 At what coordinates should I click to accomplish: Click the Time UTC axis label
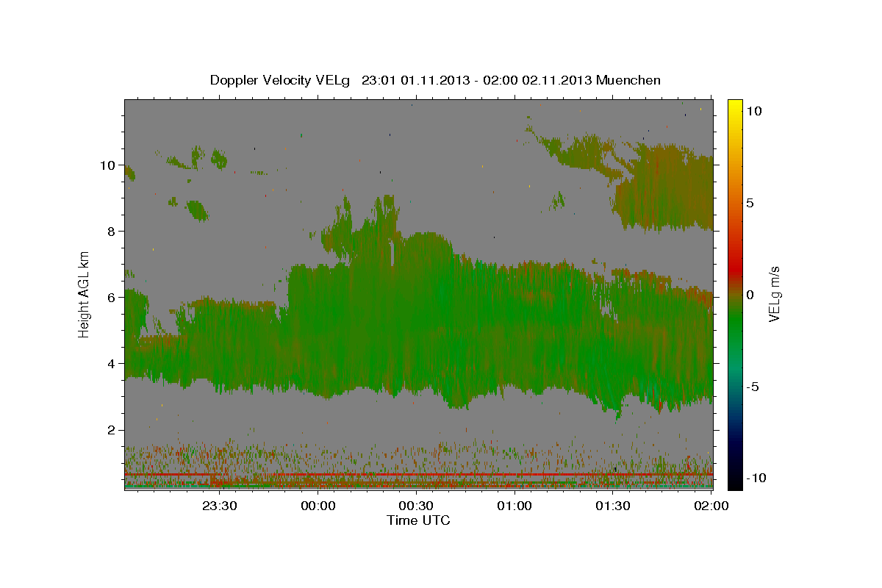418,520
